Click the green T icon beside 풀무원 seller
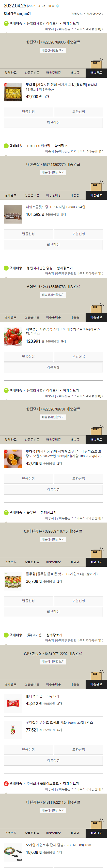This screenshot has height=868, width=107. (6, 512)
